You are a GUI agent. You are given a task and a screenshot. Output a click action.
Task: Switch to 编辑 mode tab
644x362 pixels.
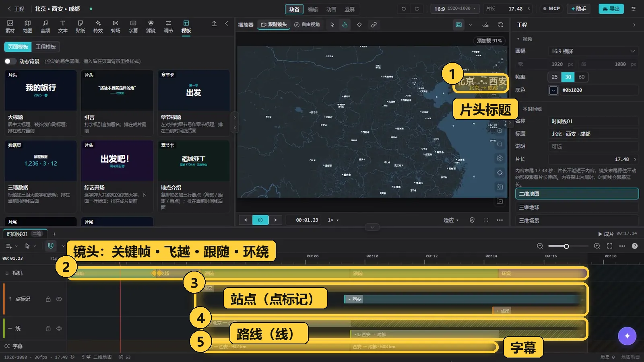click(x=313, y=9)
